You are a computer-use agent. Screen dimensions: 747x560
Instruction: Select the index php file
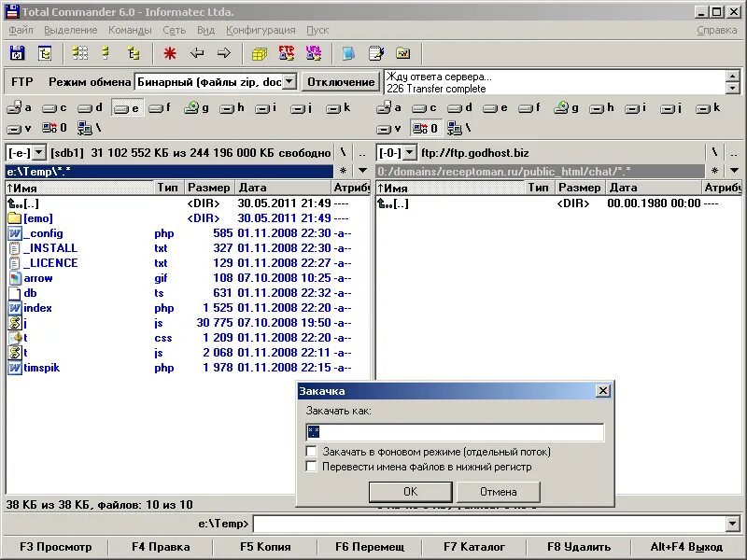pos(37,308)
